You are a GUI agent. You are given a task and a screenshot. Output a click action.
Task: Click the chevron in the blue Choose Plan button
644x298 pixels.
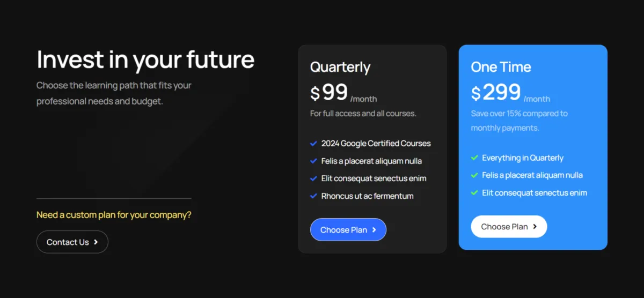[x=374, y=230]
